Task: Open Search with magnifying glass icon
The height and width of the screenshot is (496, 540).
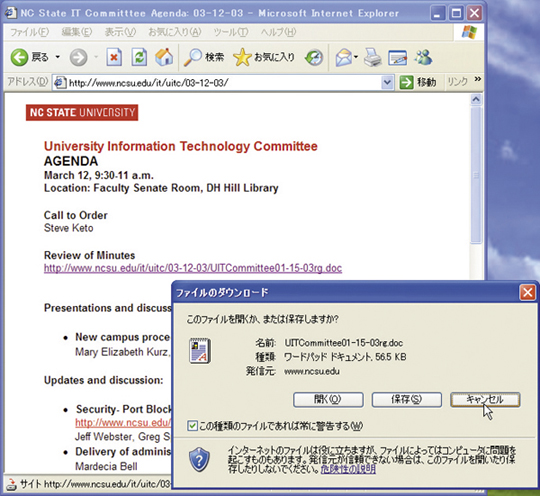Action: pyautogui.click(x=193, y=57)
